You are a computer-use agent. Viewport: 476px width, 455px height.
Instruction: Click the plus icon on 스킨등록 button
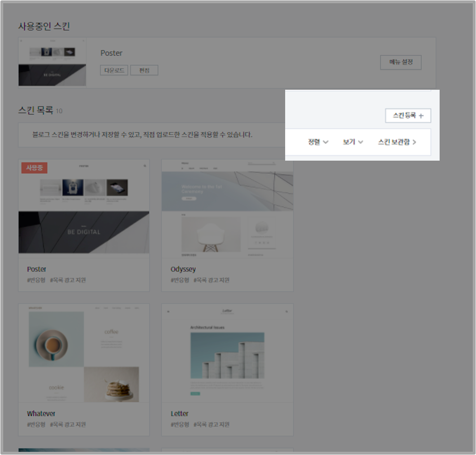click(x=422, y=115)
